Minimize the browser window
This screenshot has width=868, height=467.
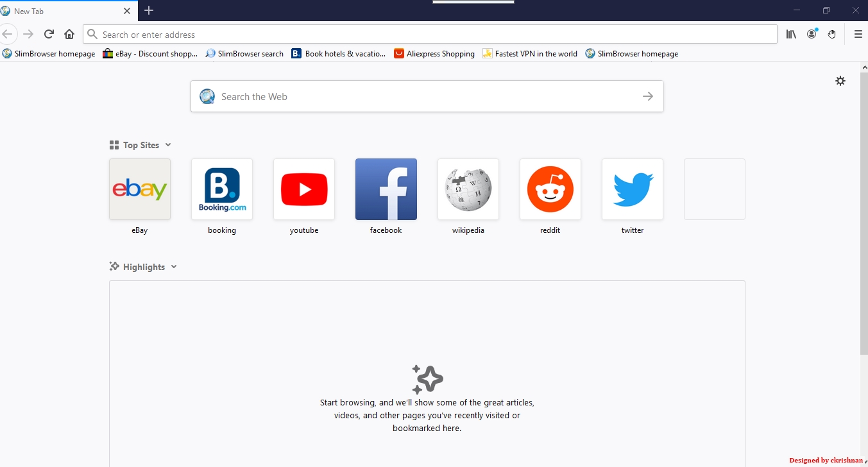coord(797,10)
